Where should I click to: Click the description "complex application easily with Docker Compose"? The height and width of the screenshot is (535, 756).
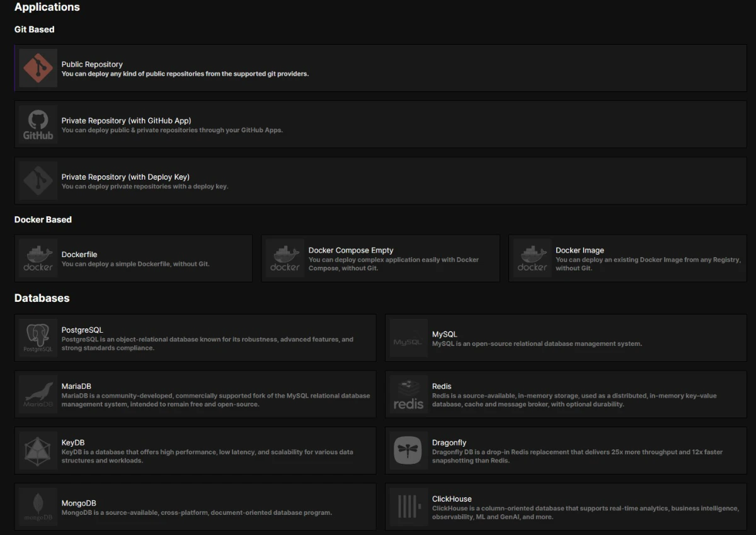click(x=394, y=264)
